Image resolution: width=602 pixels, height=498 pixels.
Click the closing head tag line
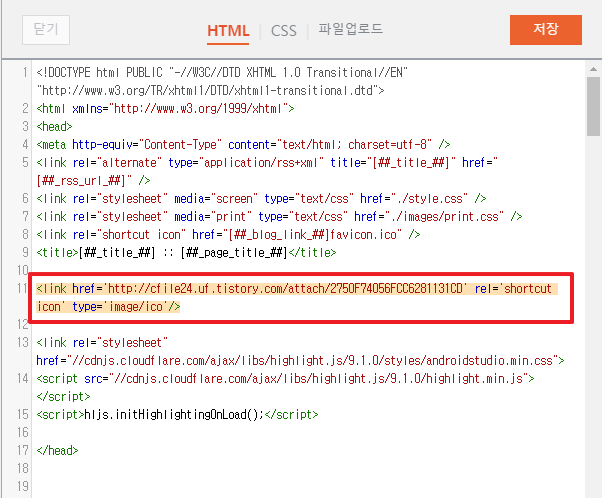pyautogui.click(x=57, y=451)
